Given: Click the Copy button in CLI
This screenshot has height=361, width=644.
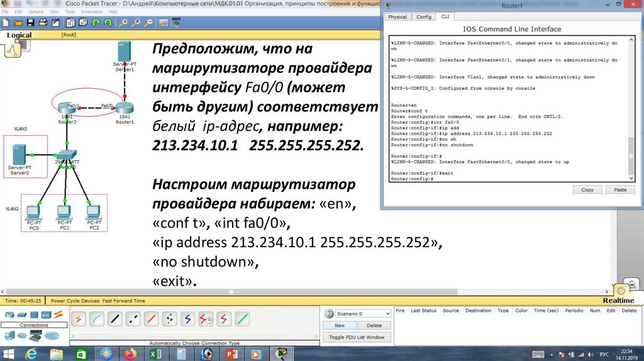Looking at the screenshot, I should tap(587, 190).
